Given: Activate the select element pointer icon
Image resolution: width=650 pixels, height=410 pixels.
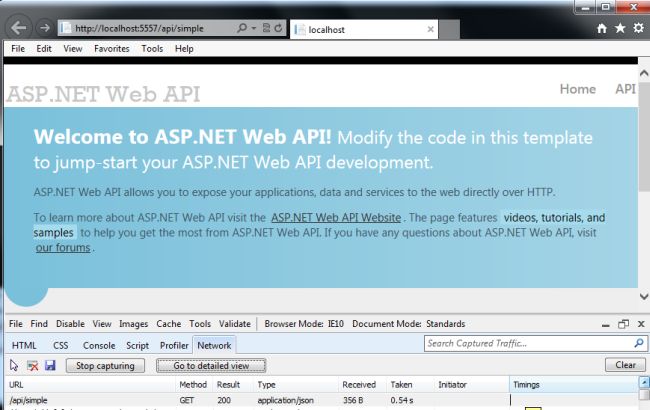Looking at the screenshot, I should click(x=14, y=365).
